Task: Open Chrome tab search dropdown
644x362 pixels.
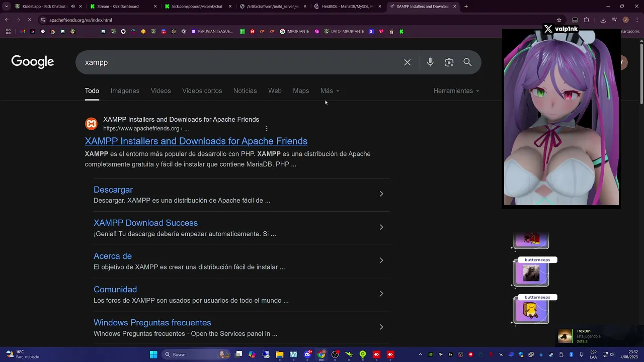Action: pyautogui.click(x=6, y=7)
